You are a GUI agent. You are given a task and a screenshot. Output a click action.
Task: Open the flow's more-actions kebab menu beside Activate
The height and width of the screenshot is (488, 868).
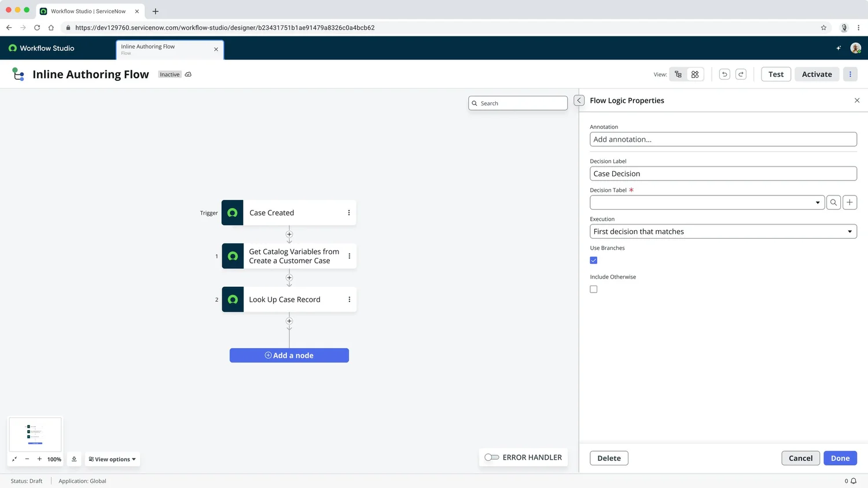coord(850,74)
